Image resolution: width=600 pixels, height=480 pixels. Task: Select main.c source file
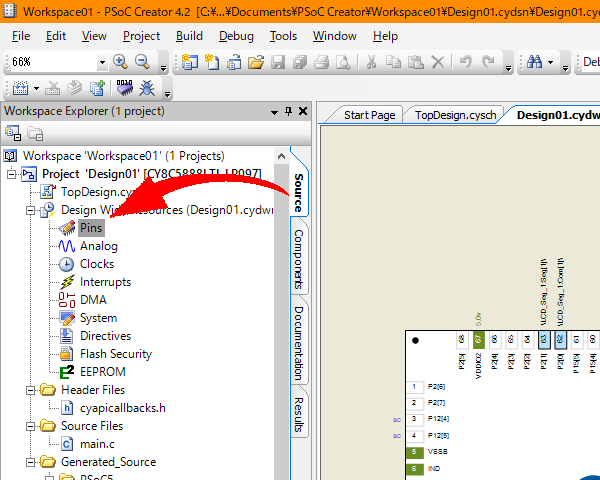click(x=97, y=444)
